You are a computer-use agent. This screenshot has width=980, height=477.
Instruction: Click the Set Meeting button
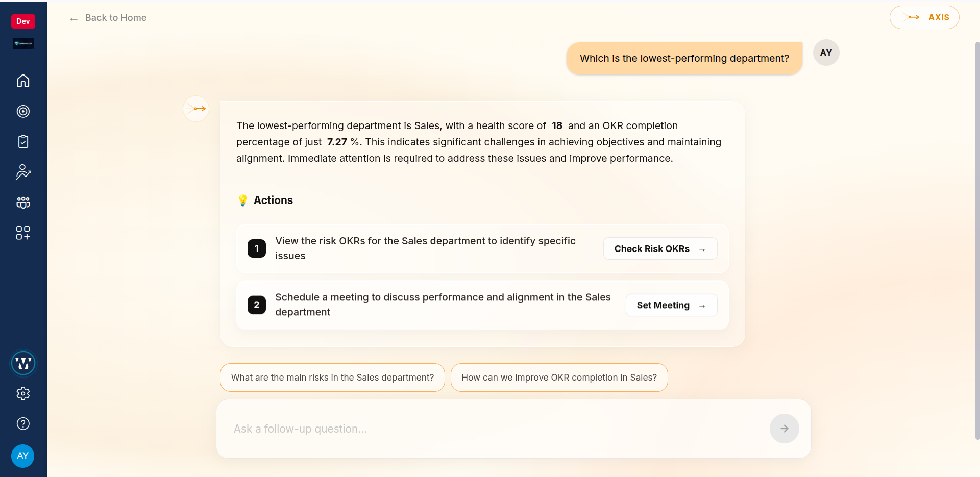click(x=671, y=305)
